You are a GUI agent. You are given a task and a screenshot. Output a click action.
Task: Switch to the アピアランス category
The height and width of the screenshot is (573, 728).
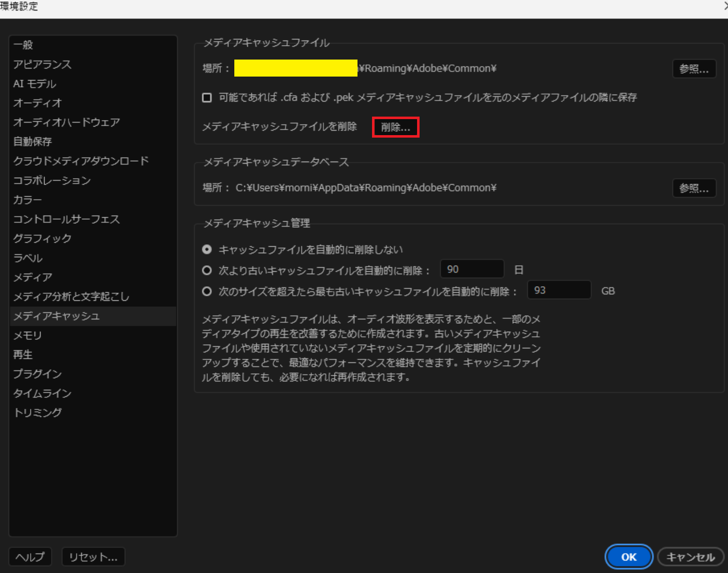[x=42, y=65]
